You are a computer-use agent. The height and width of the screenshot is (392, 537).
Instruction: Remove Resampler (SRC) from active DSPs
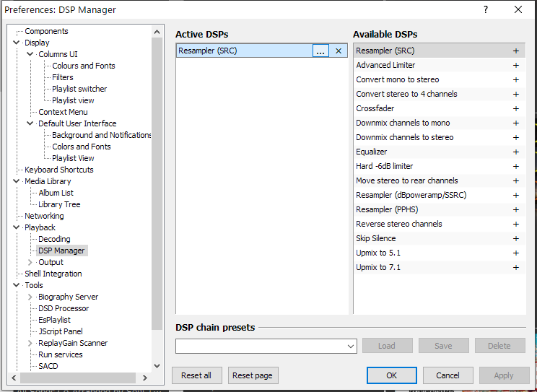tap(338, 51)
